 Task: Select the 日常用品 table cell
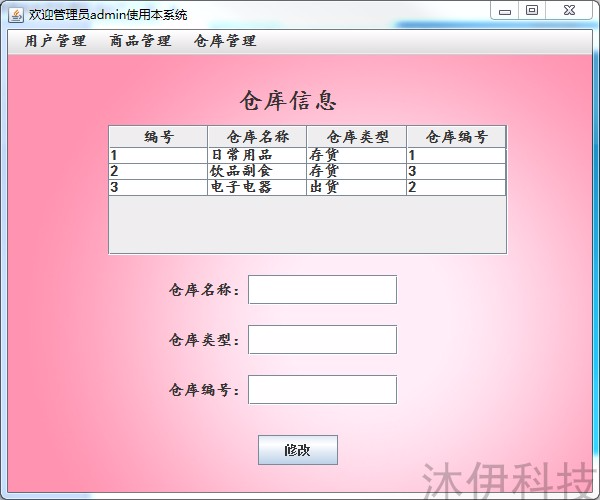(x=257, y=155)
